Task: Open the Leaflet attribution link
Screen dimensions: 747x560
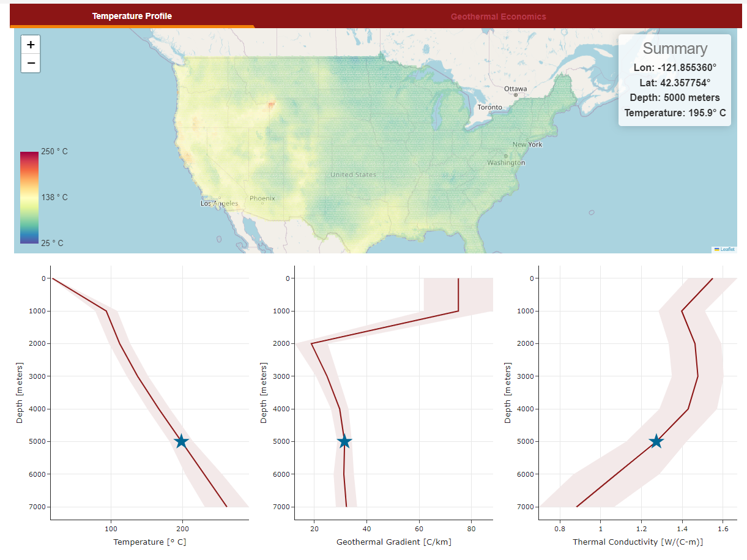Action: click(727, 248)
